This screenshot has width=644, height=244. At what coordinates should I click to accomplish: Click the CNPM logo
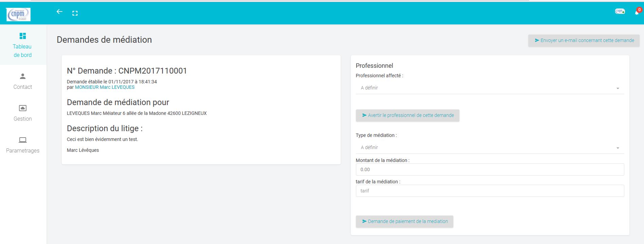[x=18, y=15]
